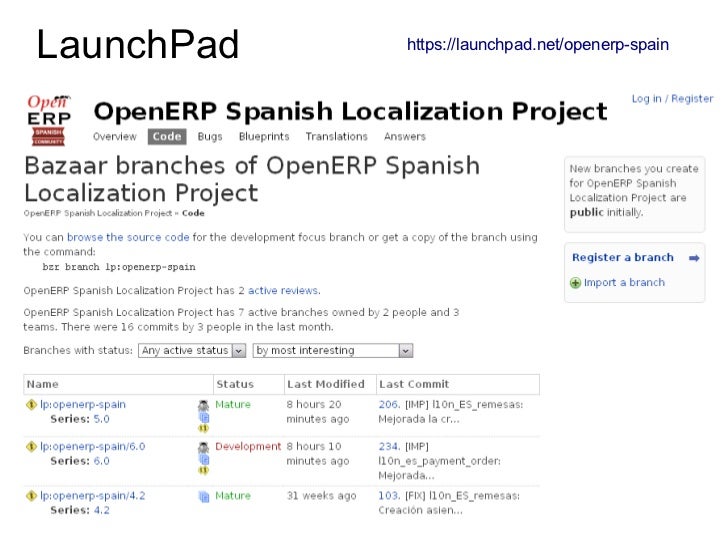Open the 'Any active status' dropdown
Image resolution: width=728 pixels, height=546 pixels.
(192, 351)
